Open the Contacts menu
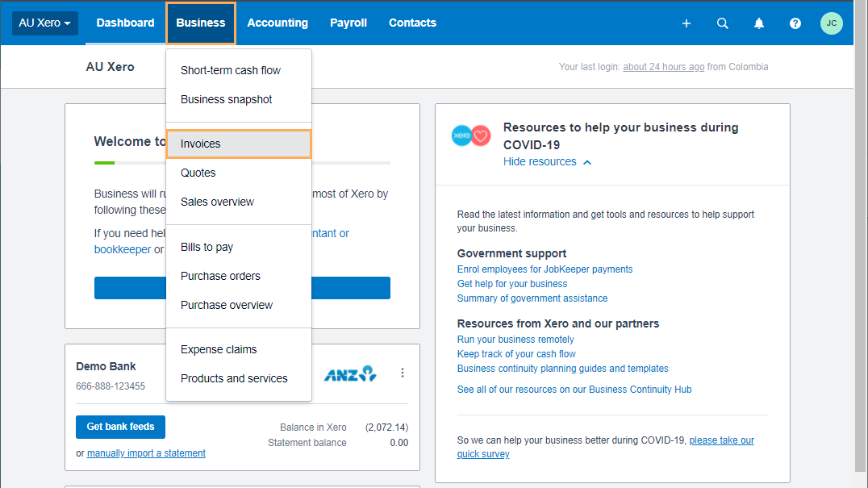868x488 pixels. click(412, 23)
